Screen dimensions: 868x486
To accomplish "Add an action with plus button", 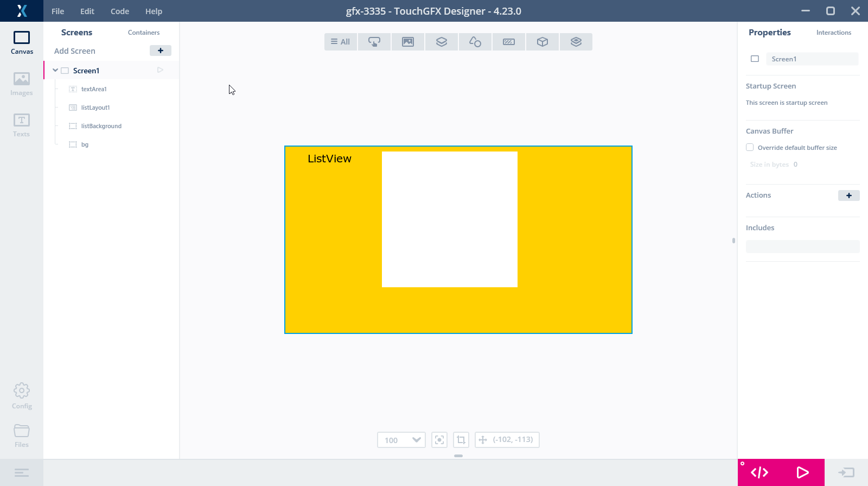I will tap(848, 195).
